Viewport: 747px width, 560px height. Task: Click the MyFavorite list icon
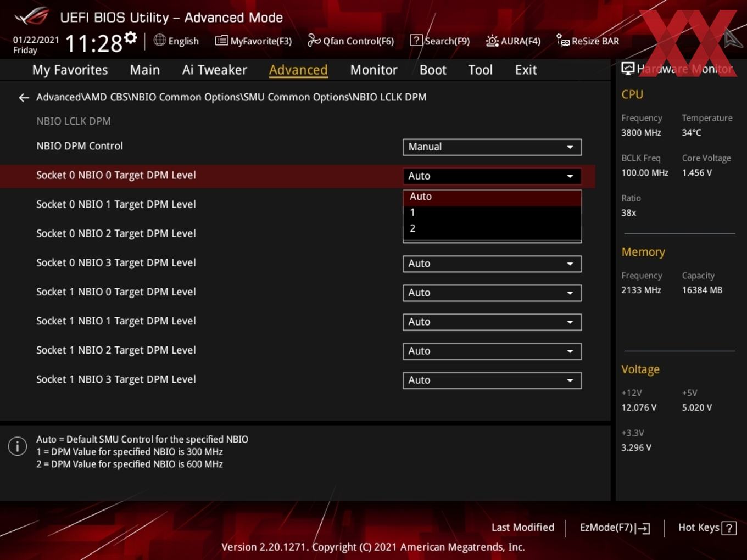click(x=221, y=41)
